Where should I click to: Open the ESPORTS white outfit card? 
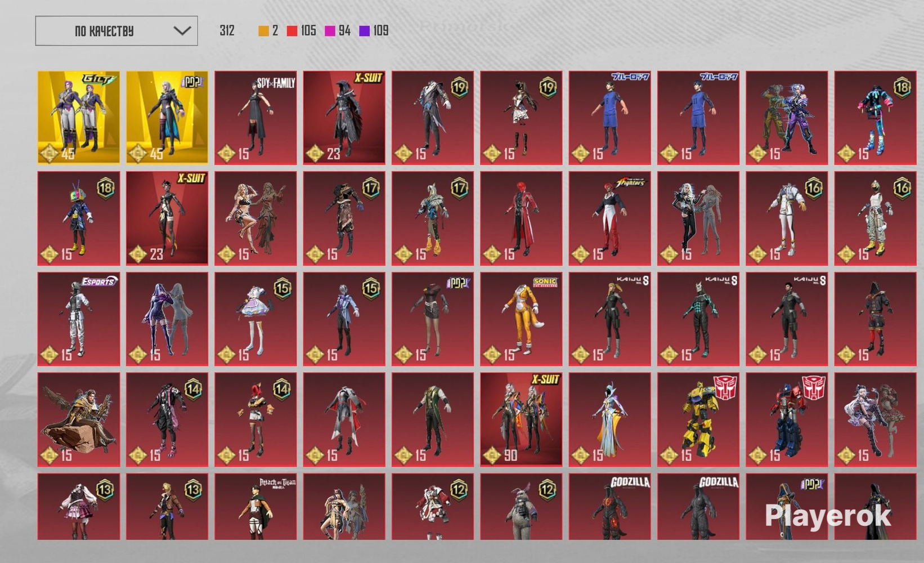pos(79,319)
